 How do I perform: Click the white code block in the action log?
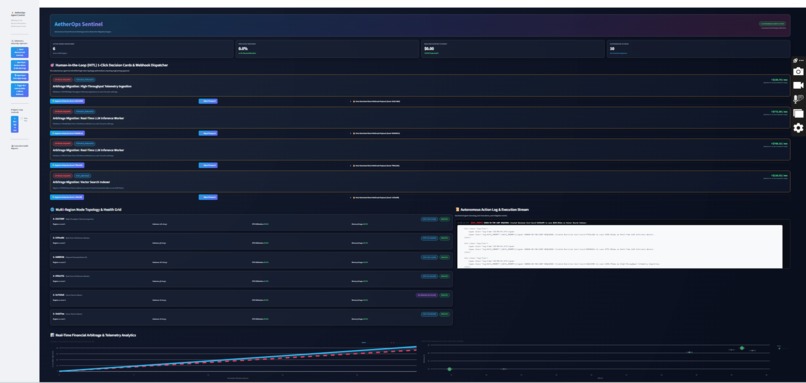point(620,246)
